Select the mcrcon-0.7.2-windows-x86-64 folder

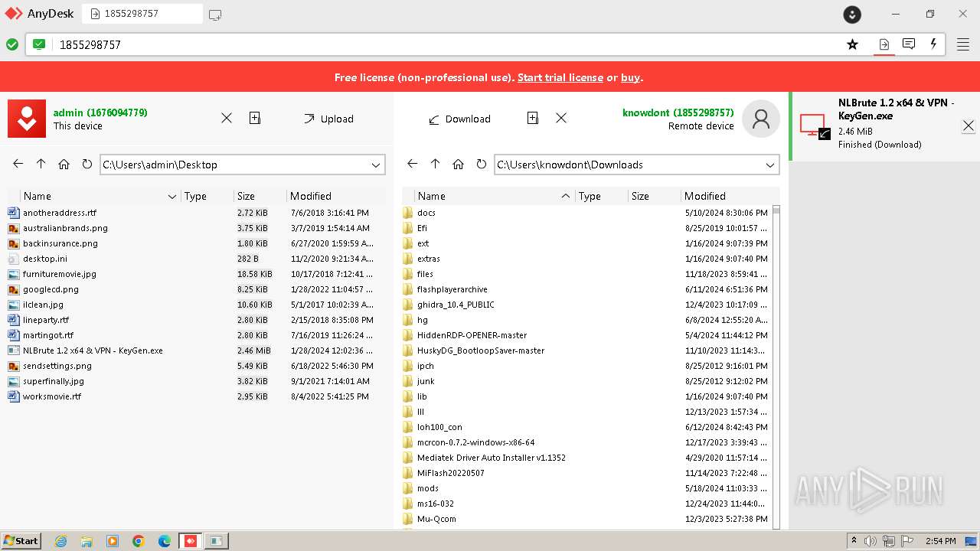pyautogui.click(x=586, y=442)
